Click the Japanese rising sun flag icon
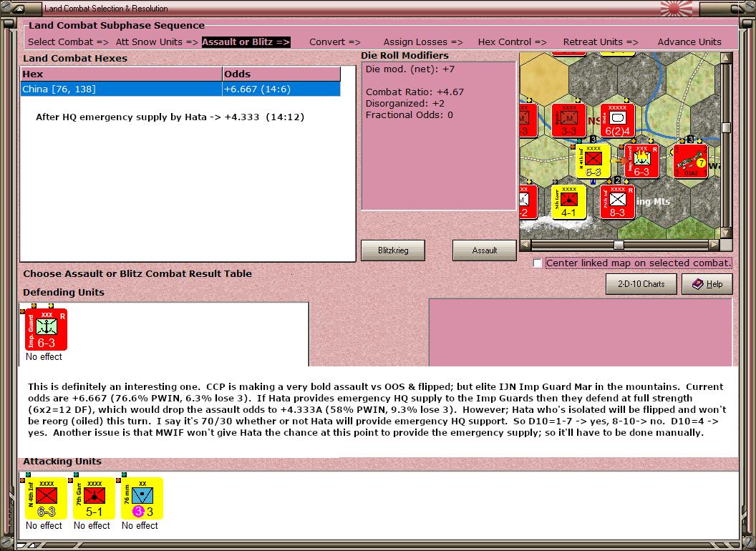This screenshot has width=756, height=551. 676,9
